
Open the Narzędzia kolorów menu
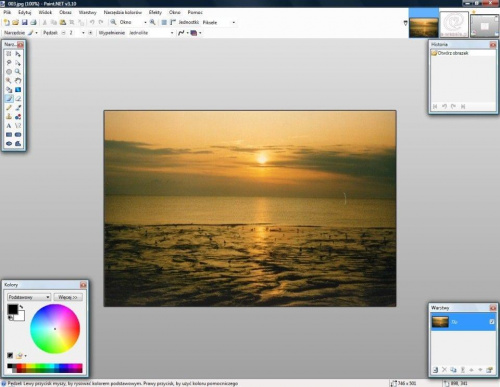coord(122,12)
